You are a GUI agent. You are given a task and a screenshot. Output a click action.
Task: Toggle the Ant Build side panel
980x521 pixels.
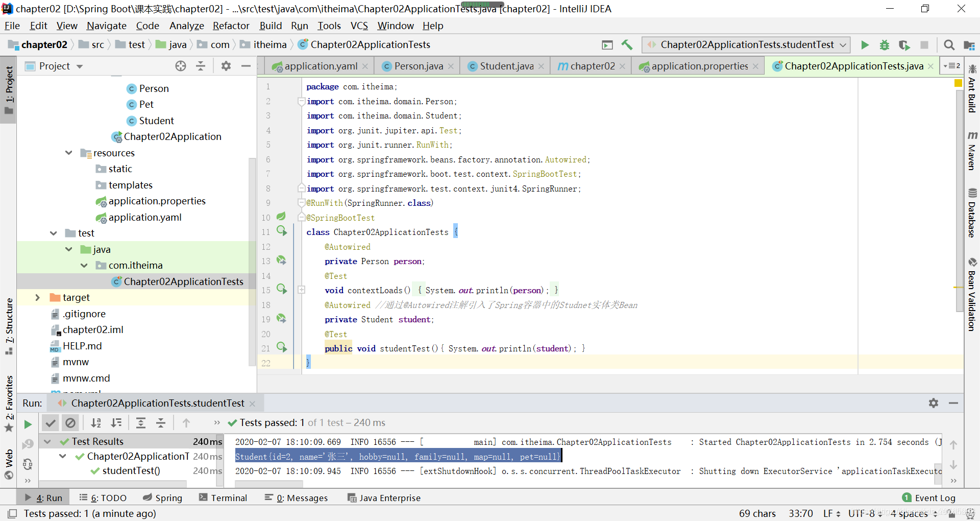(972, 89)
